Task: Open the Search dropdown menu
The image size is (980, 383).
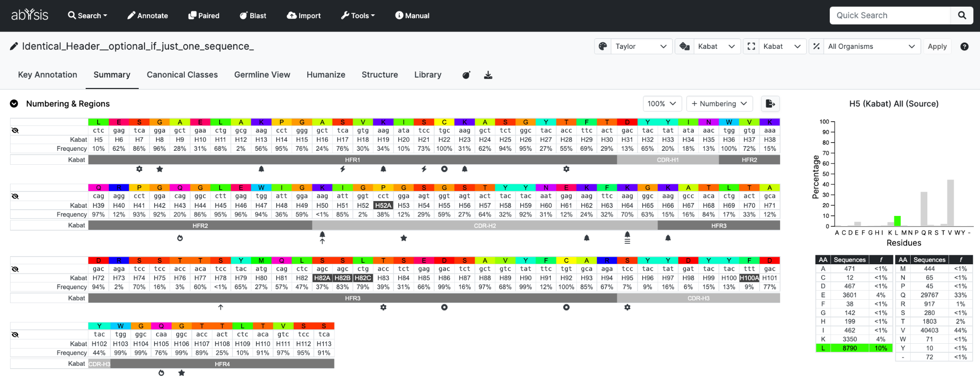Action: click(88, 16)
